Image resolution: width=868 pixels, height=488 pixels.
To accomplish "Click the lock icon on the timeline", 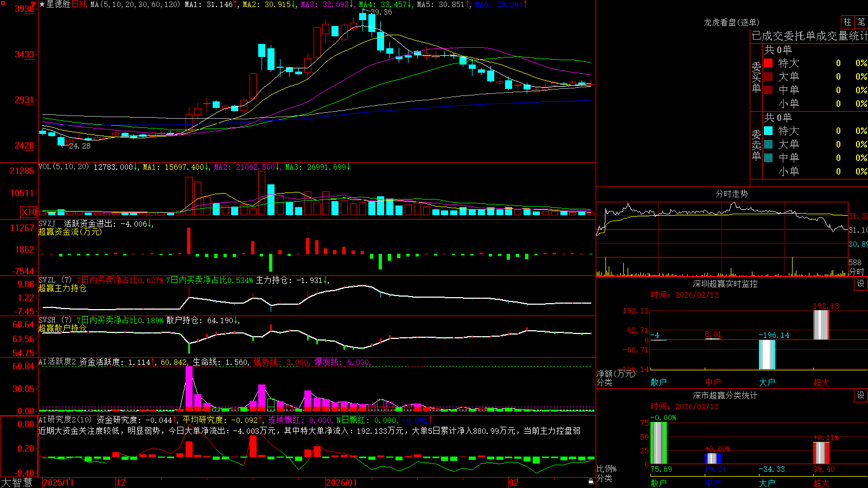I will (x=591, y=481).
